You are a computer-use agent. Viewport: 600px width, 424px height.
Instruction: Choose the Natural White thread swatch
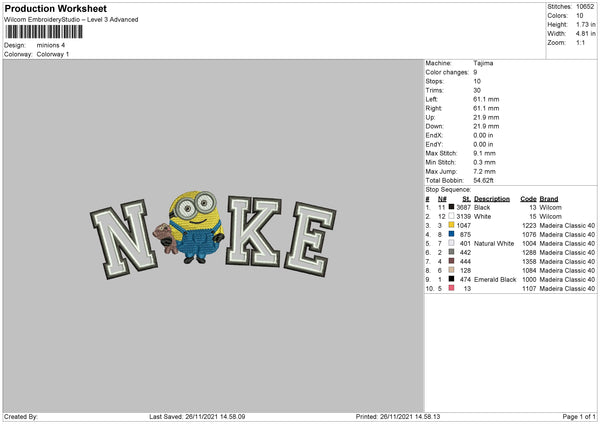coord(451,243)
